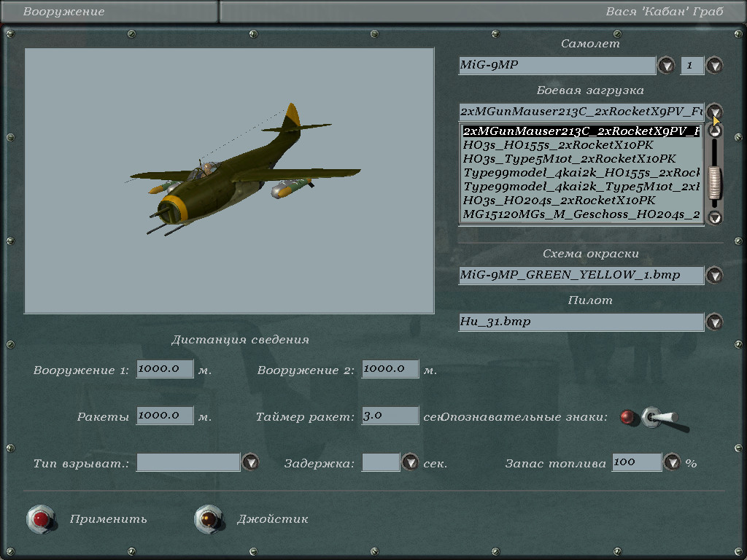
Task: Click the MiG-9MP_GREEN_YELLOW_1.bmp paint scheme field
Action: (x=581, y=275)
